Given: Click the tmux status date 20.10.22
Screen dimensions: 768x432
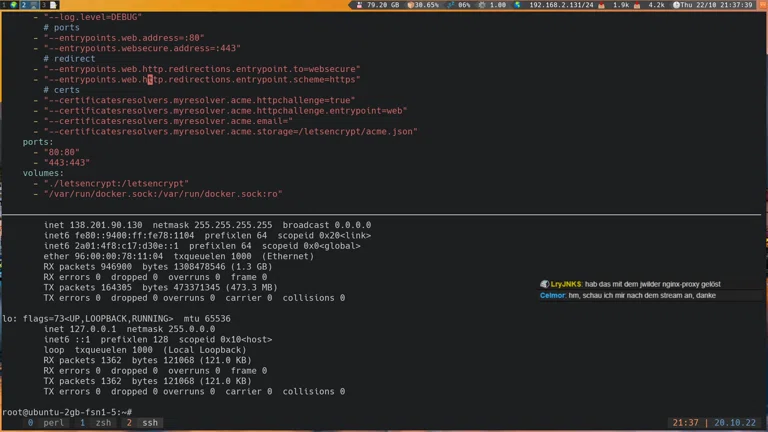Looking at the screenshot, I should coord(736,423).
